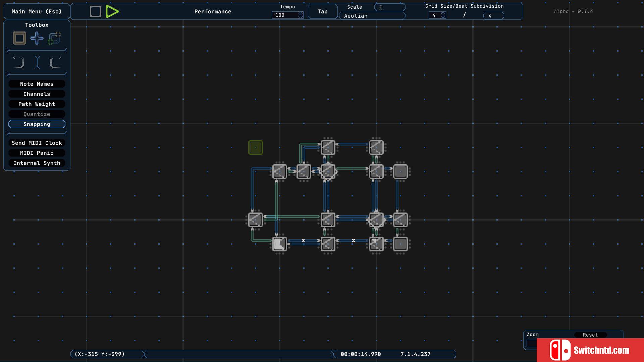The height and width of the screenshot is (362, 644).
Task: Click the Internal Synth button
Action: [x=37, y=163]
